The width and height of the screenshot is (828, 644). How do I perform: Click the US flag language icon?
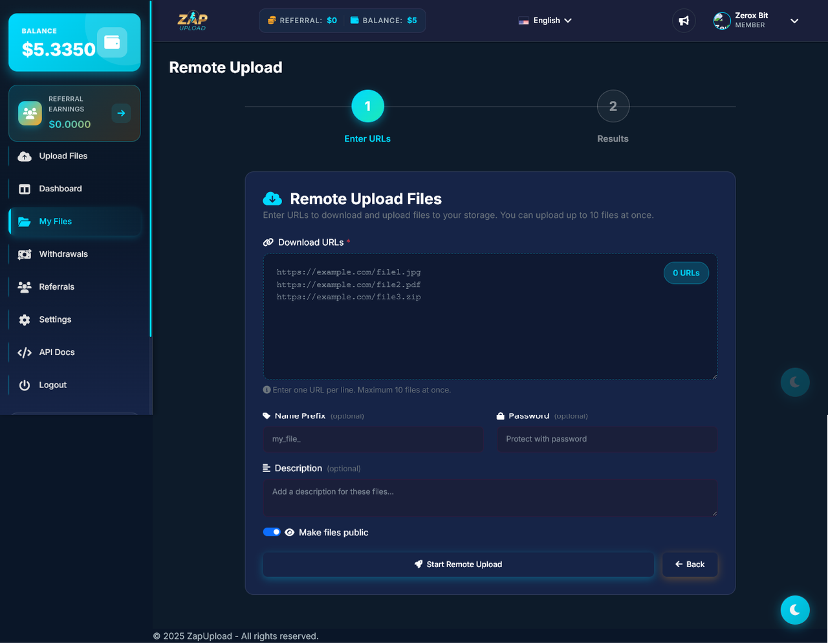(x=523, y=21)
